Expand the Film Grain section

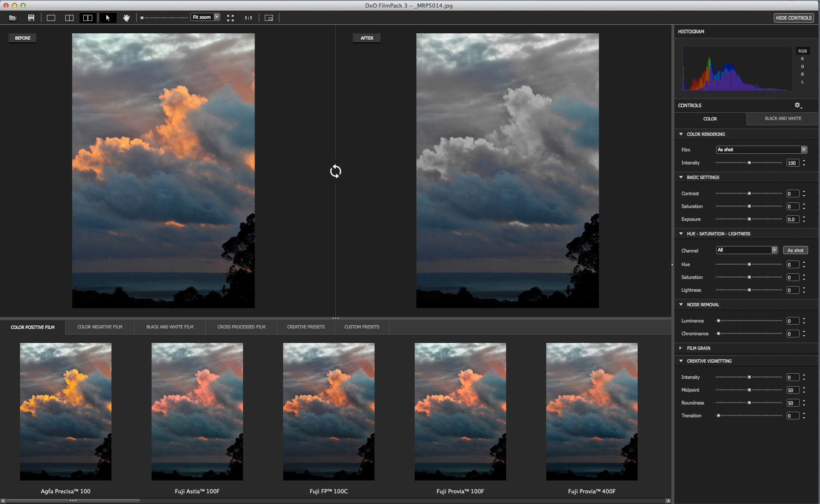click(x=698, y=348)
